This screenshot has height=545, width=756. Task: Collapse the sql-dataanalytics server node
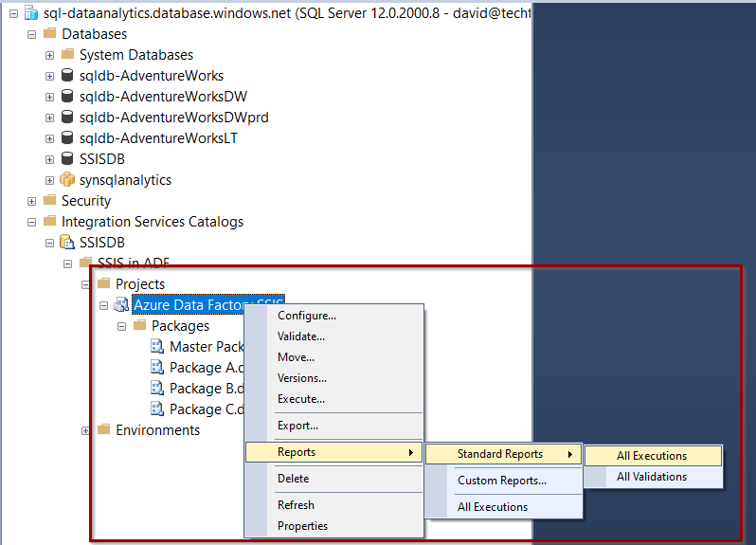13,13
